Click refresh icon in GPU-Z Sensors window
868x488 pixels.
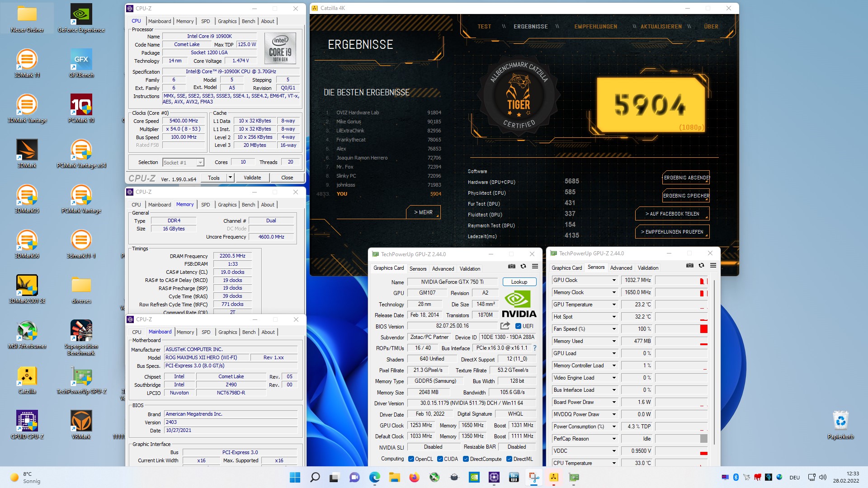701,265
